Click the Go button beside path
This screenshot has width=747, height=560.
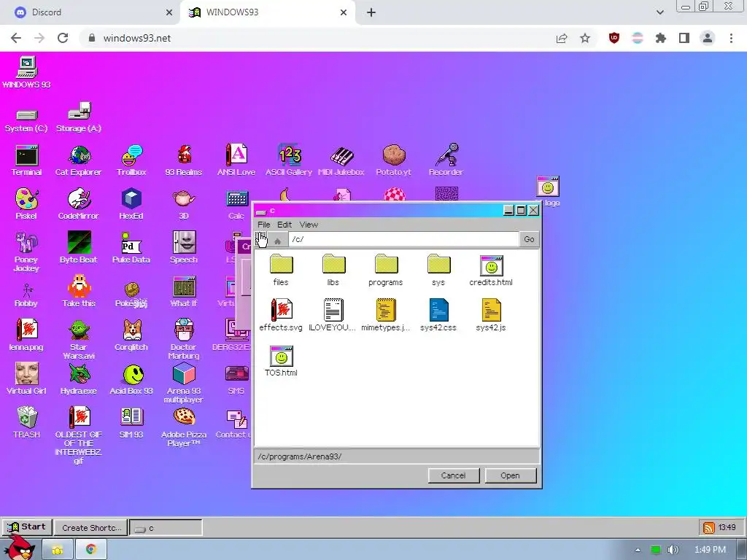(529, 239)
